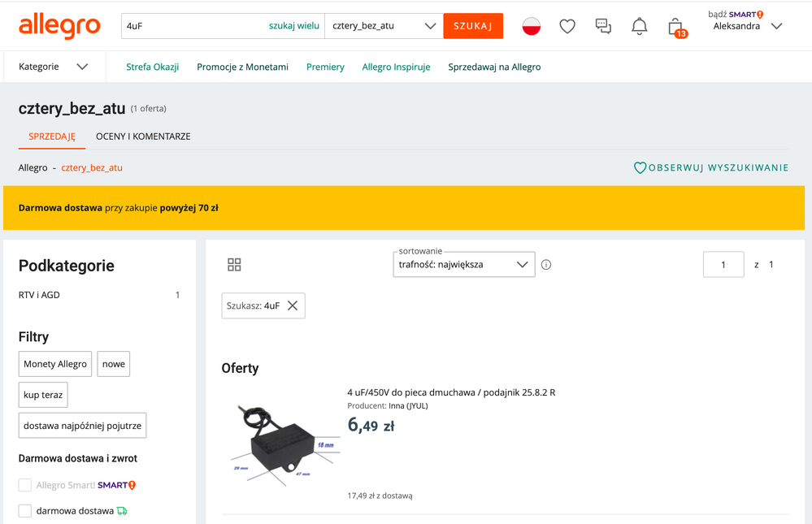Image resolution: width=812 pixels, height=524 pixels.
Task: Open messages chat bubble icon
Action: click(x=603, y=26)
